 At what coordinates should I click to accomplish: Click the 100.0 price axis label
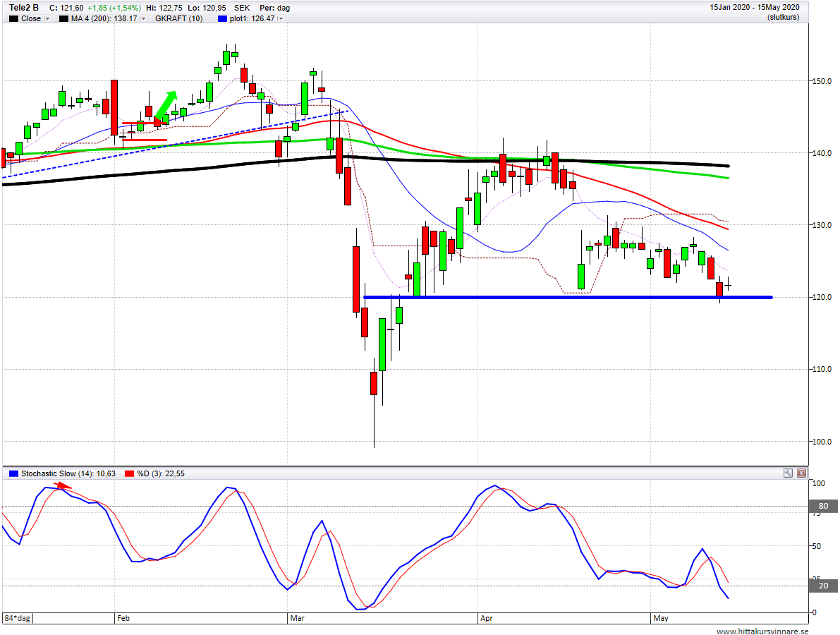pos(822,442)
